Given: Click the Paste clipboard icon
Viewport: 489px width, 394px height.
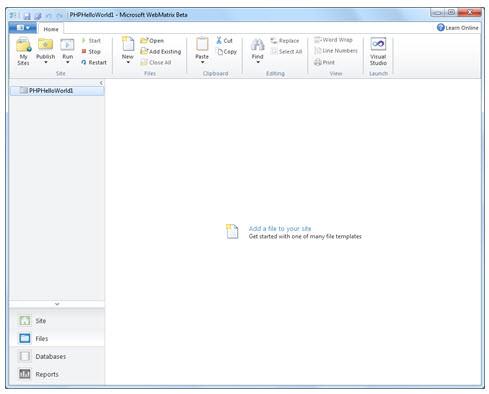Looking at the screenshot, I should point(202,44).
